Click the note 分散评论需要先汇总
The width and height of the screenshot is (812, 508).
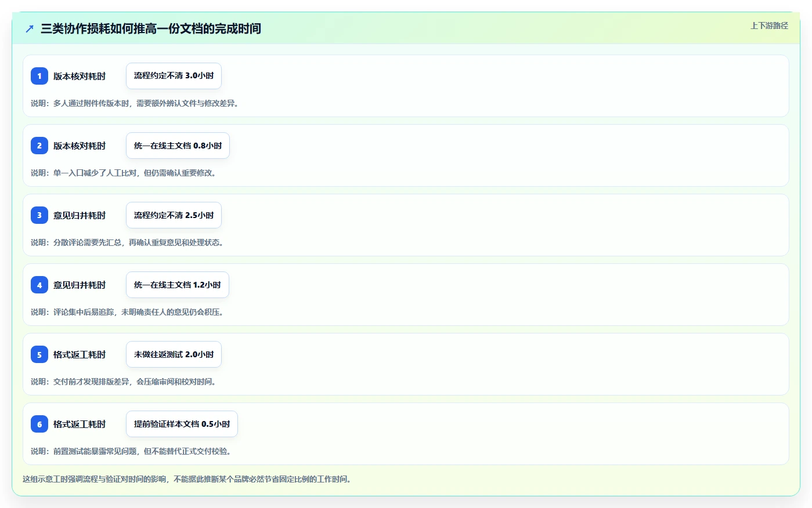click(x=127, y=242)
